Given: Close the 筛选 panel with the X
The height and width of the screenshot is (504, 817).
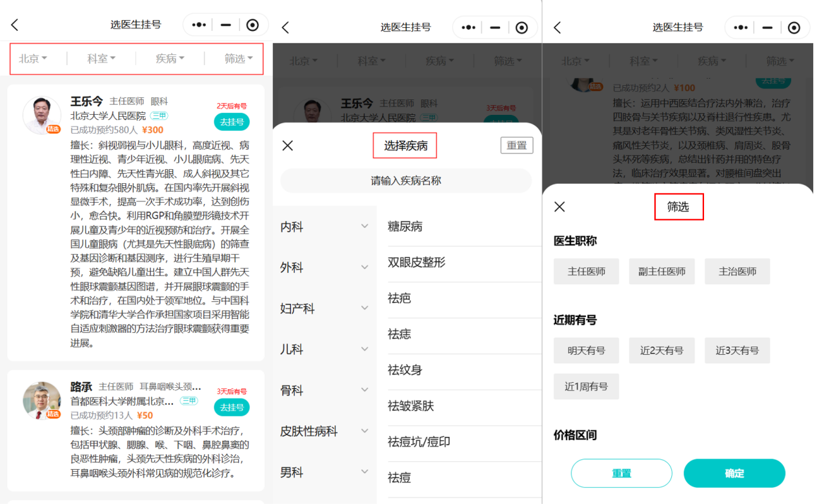Looking at the screenshot, I should 560,207.
